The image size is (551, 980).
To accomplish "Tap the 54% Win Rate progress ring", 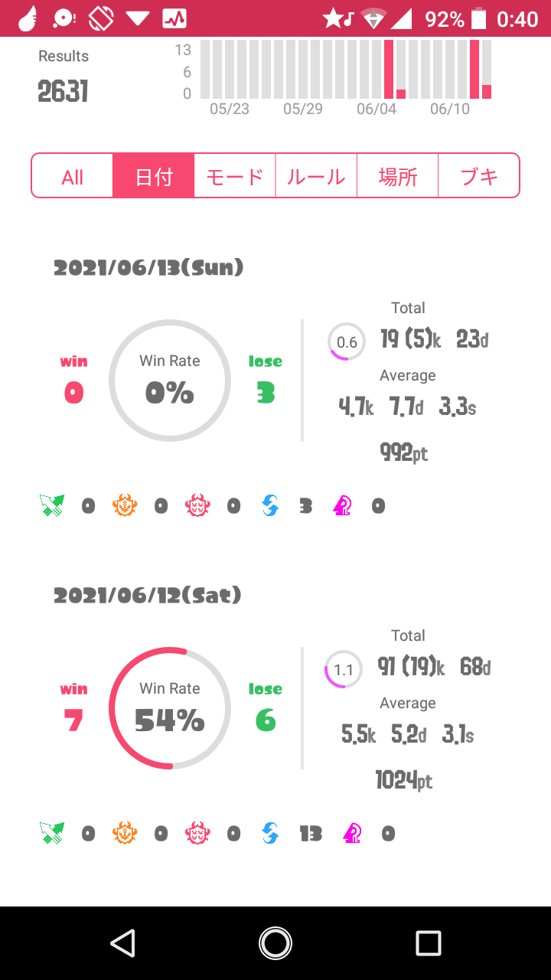I will point(170,708).
